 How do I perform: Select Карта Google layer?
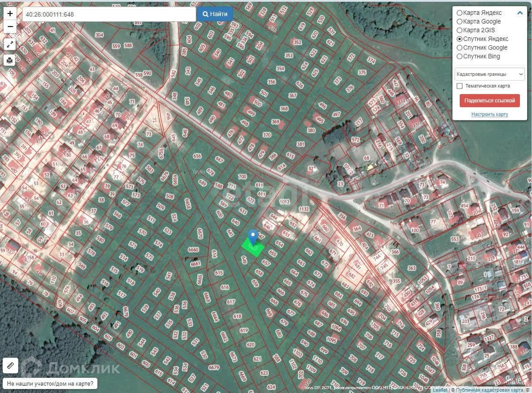tap(478, 21)
